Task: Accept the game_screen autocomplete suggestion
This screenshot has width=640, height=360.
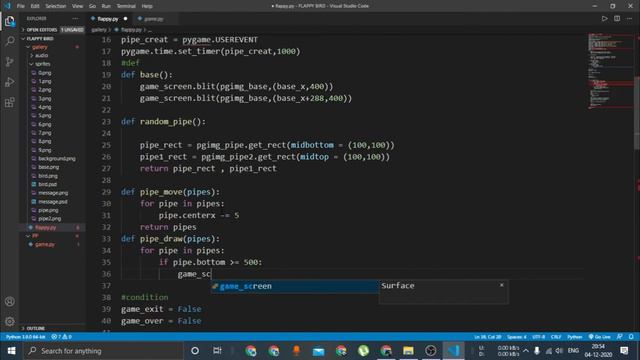Action: (295, 287)
